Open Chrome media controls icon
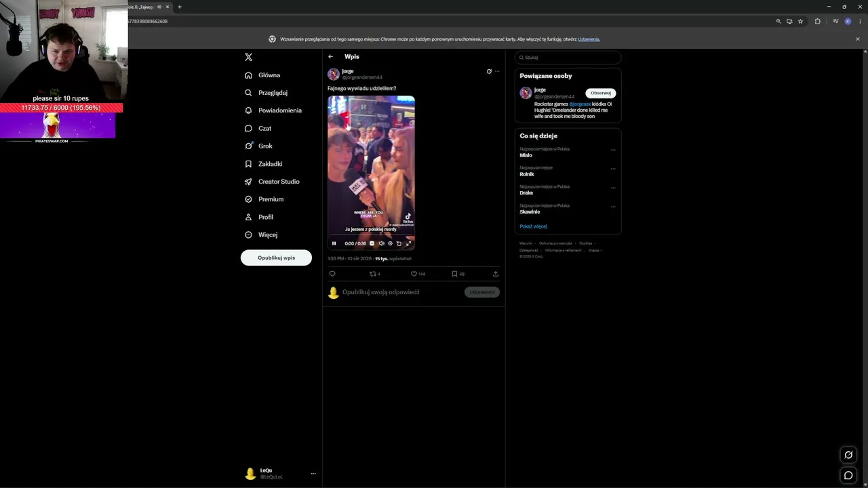868x488 pixels. [x=835, y=22]
